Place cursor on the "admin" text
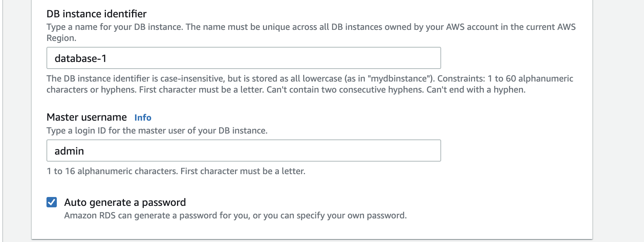 coord(69,151)
